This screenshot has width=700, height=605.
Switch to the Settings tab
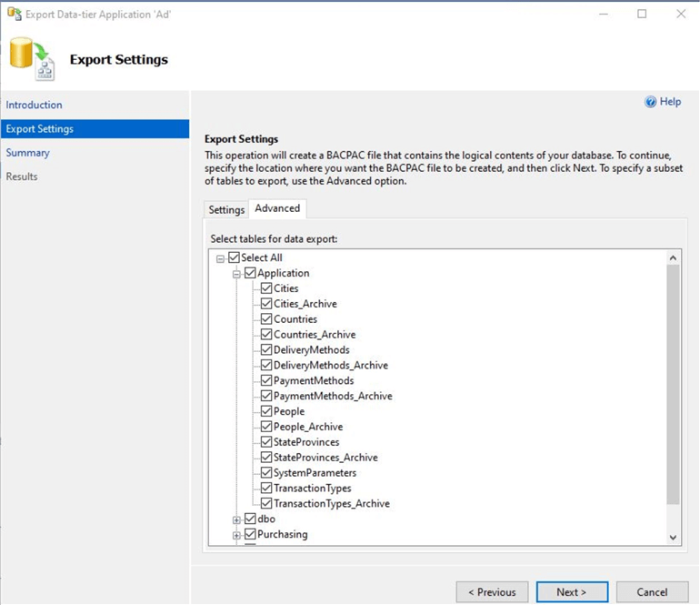coord(226,210)
